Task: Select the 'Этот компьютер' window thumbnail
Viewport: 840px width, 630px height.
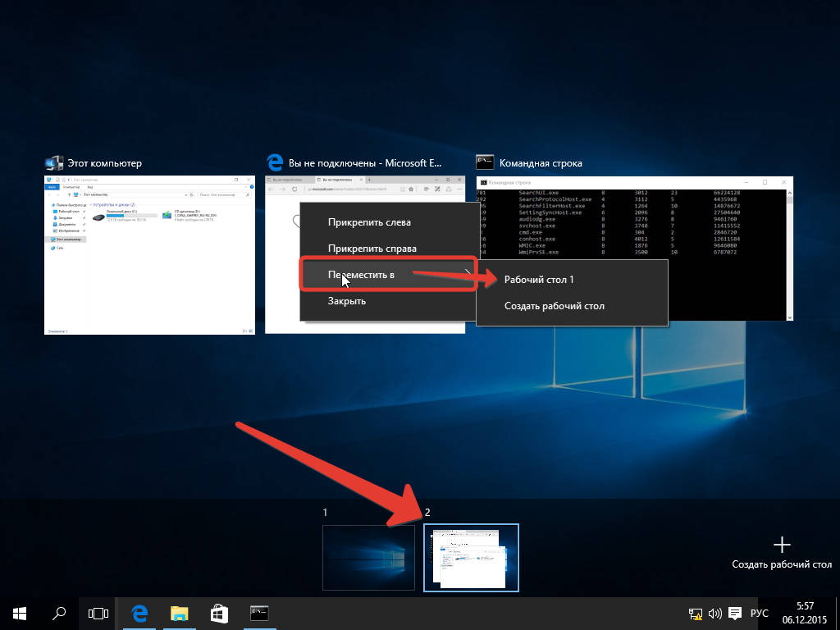Action: 149,255
